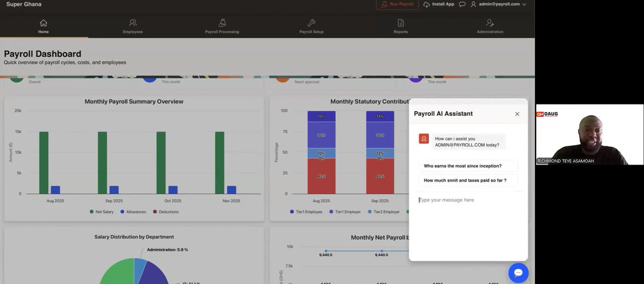Open the Payroll Setup tab
This screenshot has height=284, width=644.
(x=311, y=26)
